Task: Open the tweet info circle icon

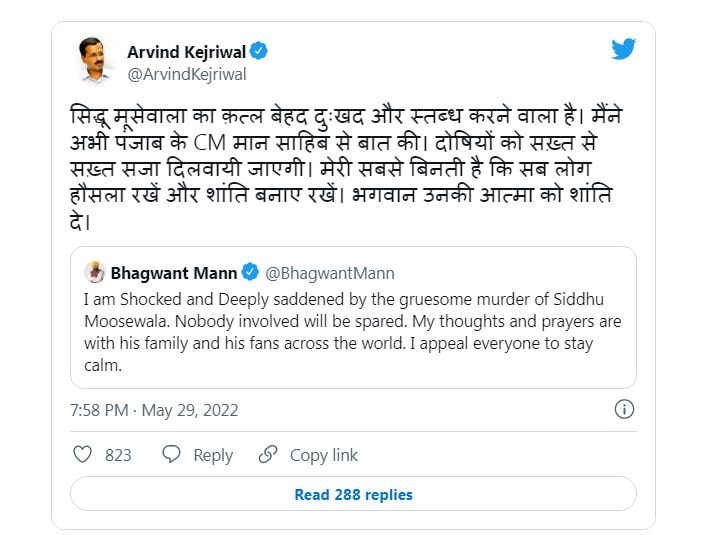Action: click(x=624, y=409)
